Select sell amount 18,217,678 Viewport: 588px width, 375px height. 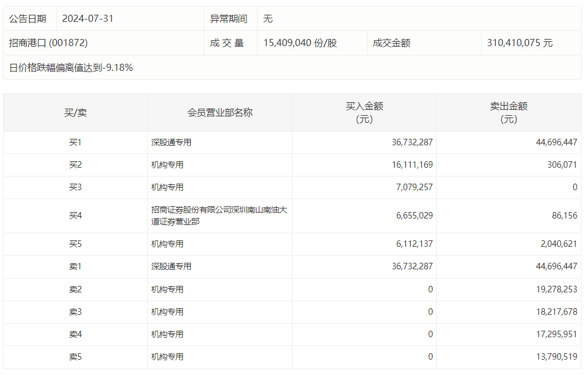[x=557, y=312]
